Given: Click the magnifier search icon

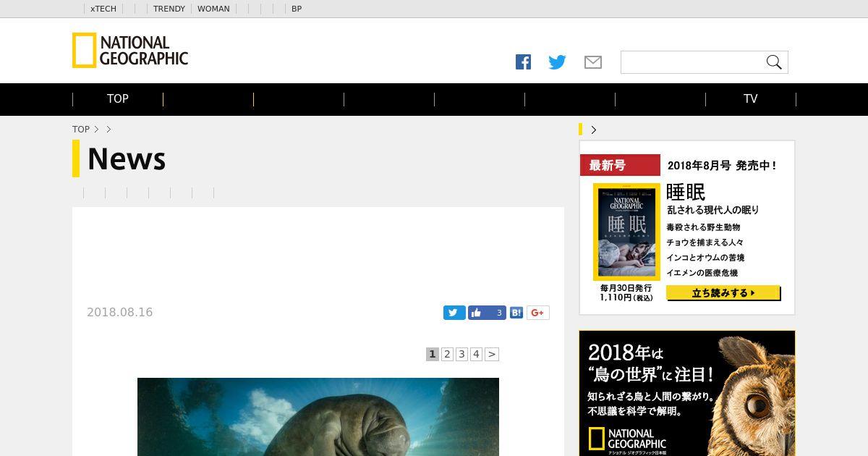Looking at the screenshot, I should coord(774,62).
